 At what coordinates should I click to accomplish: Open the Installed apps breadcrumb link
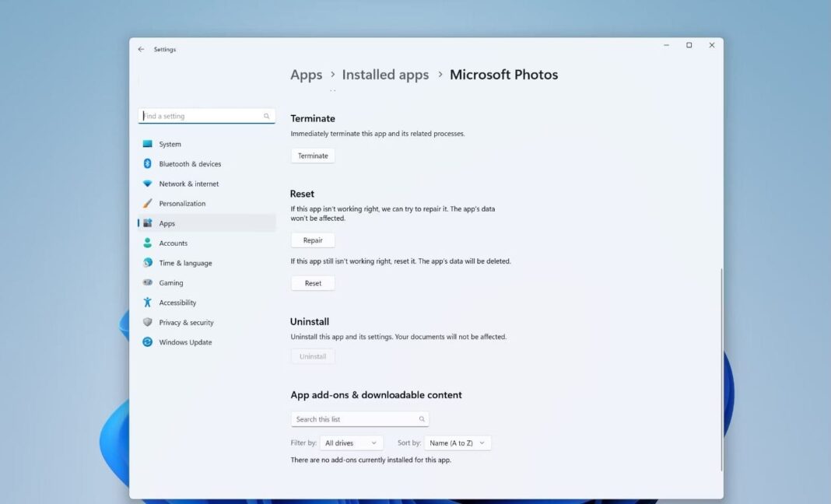(385, 74)
